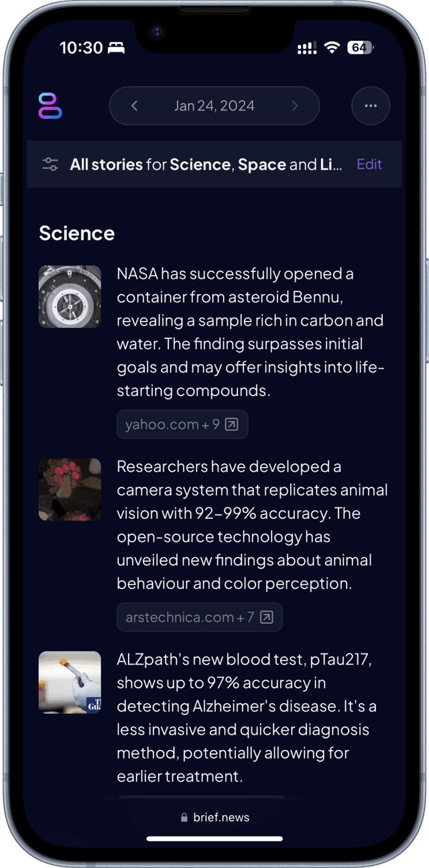
Task: Advance to the next day with right chevron
Action: (x=294, y=105)
